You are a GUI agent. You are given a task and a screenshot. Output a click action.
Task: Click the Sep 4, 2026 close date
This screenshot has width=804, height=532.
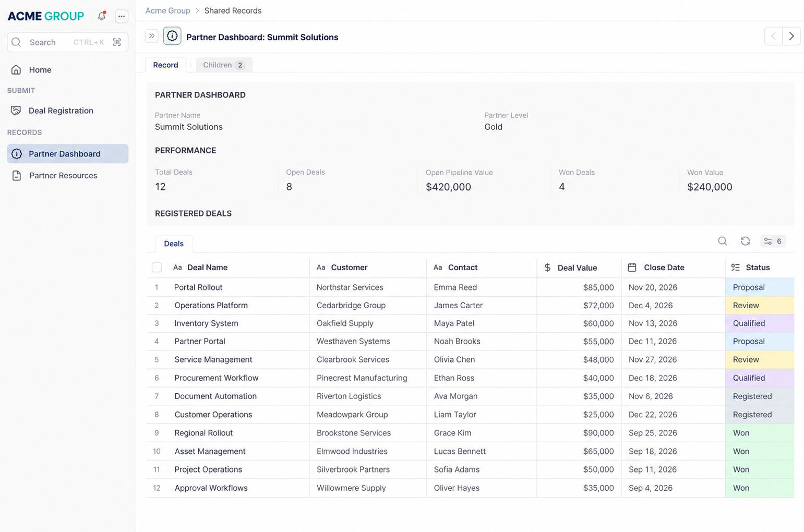(x=651, y=488)
